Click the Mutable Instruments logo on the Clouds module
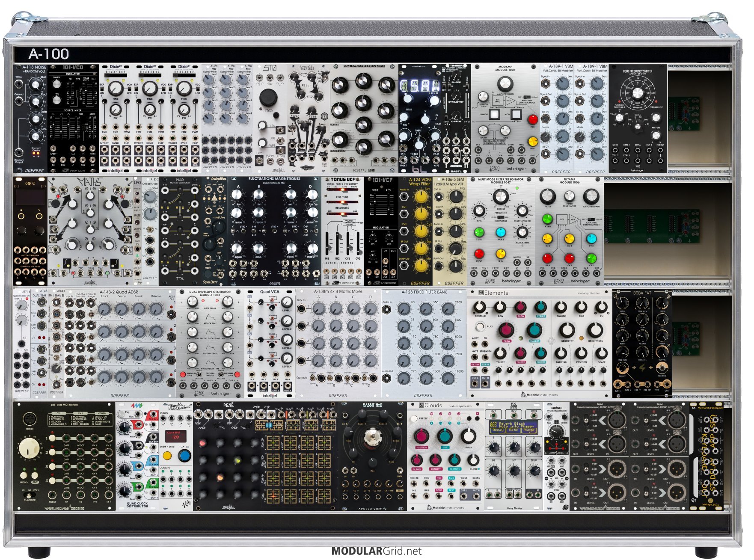 pos(445,508)
